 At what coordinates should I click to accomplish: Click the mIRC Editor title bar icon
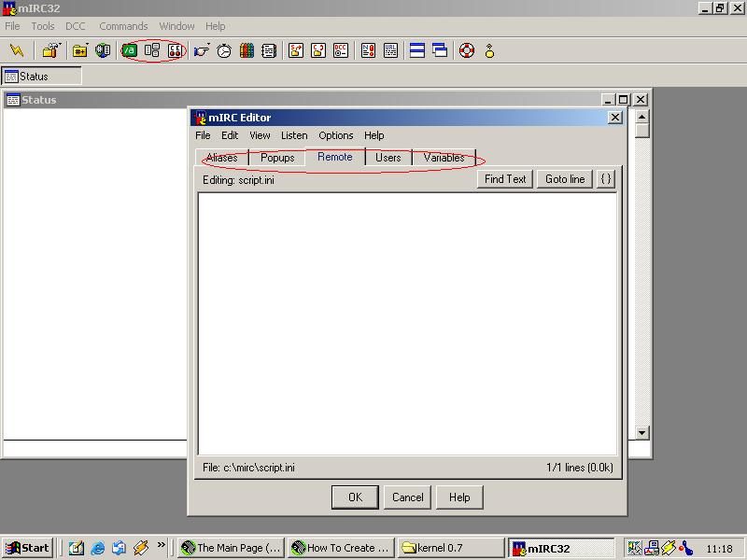tap(201, 118)
